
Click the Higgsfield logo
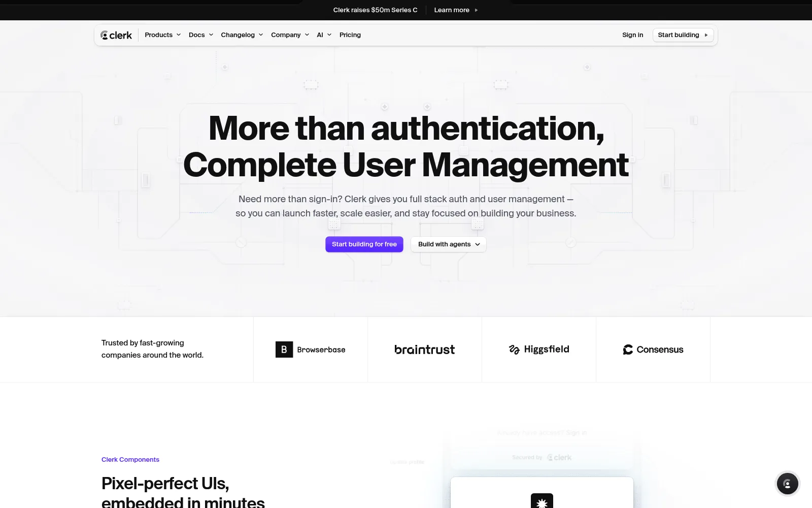pyautogui.click(x=539, y=350)
